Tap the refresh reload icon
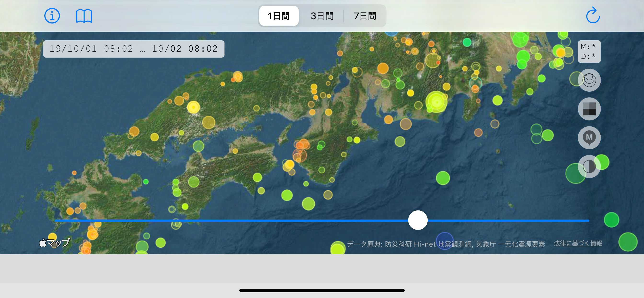Screen dimensions: 644x298 click(x=593, y=16)
